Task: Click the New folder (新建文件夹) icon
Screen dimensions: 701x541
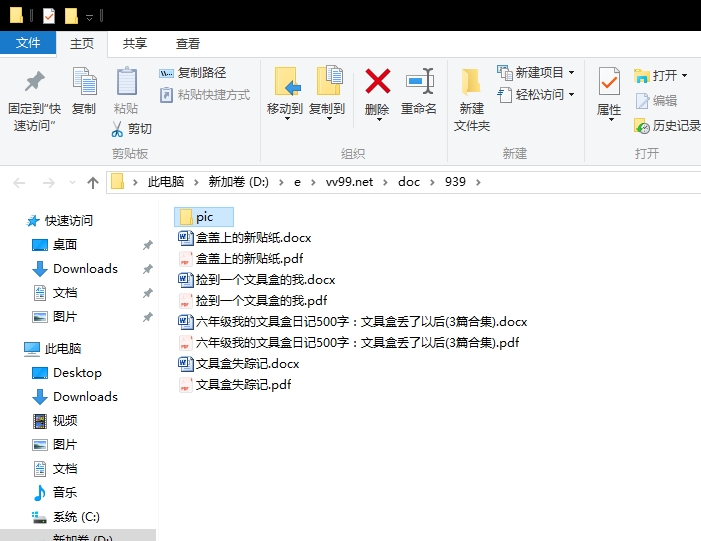Action: pos(471,82)
